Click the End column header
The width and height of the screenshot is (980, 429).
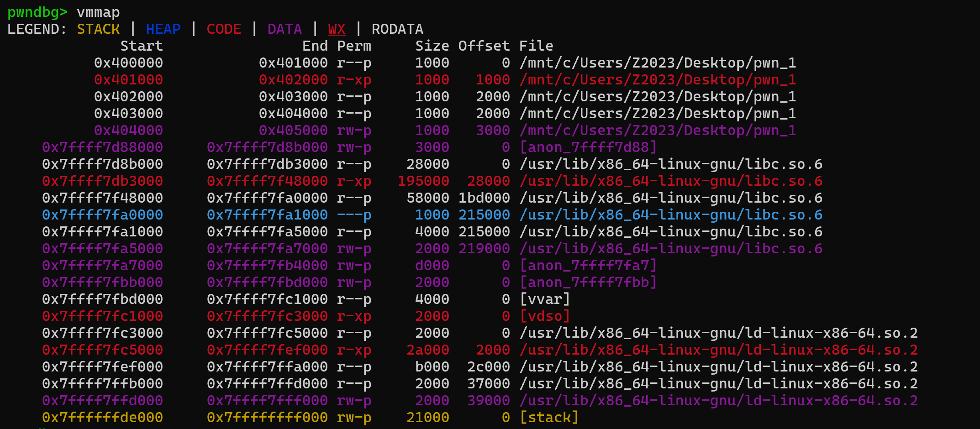[315, 46]
